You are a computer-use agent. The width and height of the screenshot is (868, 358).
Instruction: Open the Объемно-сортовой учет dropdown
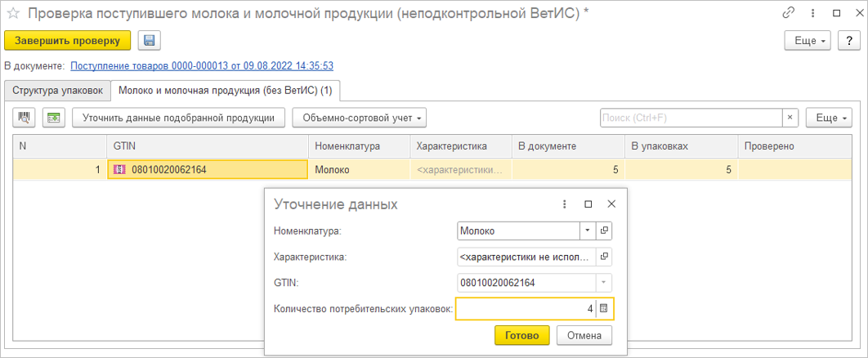[360, 118]
